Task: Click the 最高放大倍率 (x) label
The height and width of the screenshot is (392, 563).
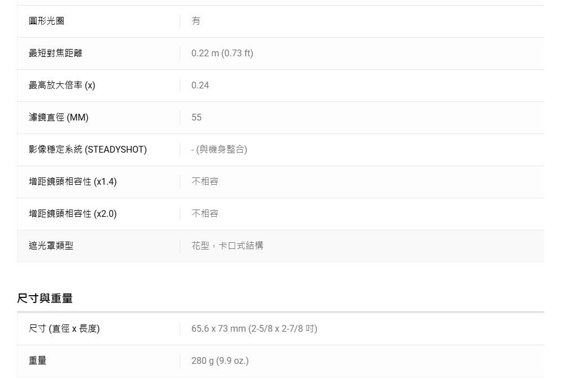Action: tap(62, 85)
